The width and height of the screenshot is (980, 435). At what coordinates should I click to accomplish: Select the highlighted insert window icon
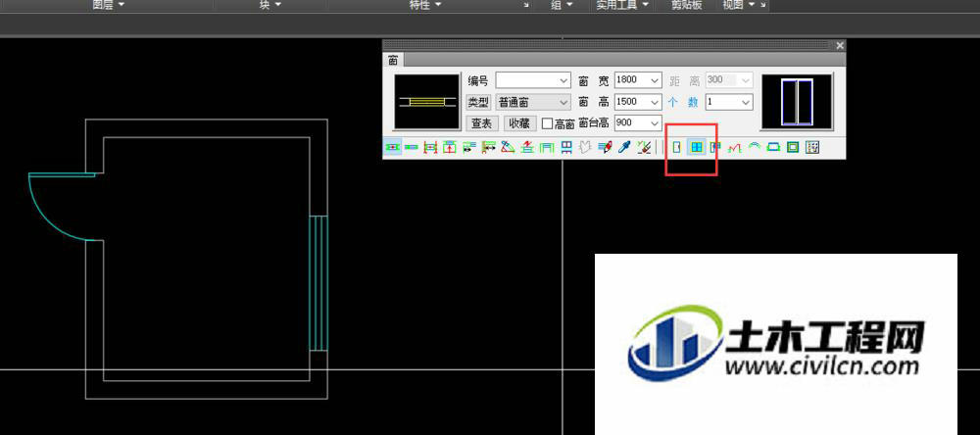tap(696, 148)
